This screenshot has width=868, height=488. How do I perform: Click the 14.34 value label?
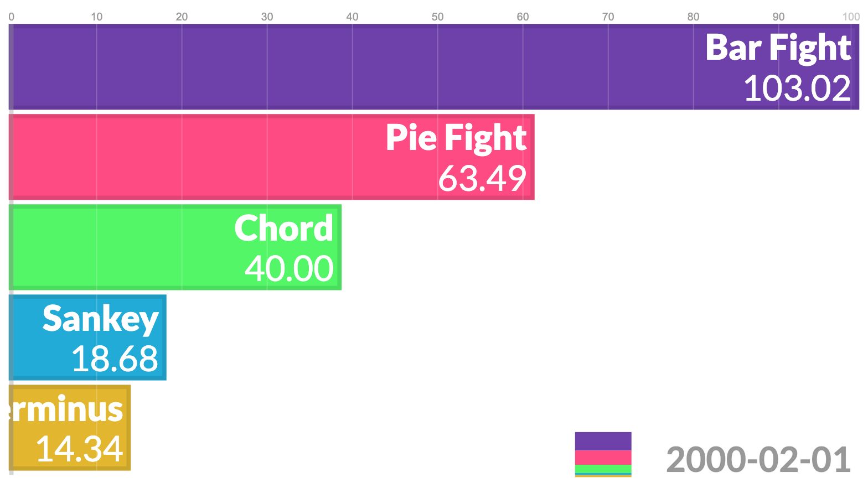79,449
